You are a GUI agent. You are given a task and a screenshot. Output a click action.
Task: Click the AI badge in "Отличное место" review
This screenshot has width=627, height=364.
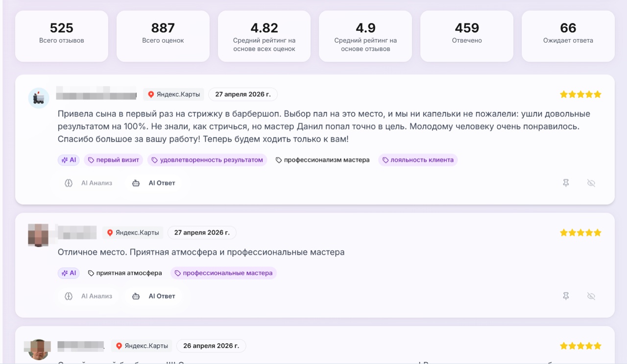coord(69,273)
